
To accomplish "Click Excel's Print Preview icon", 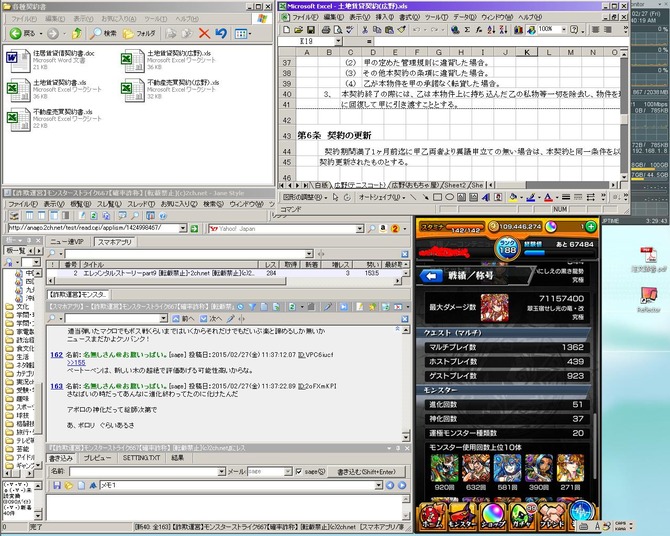I will tap(338, 29).
